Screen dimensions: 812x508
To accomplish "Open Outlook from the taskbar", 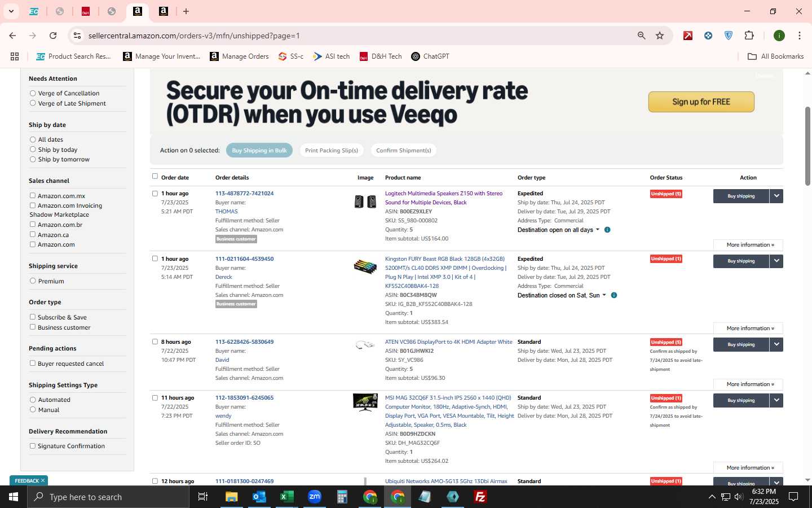I will 259,497.
